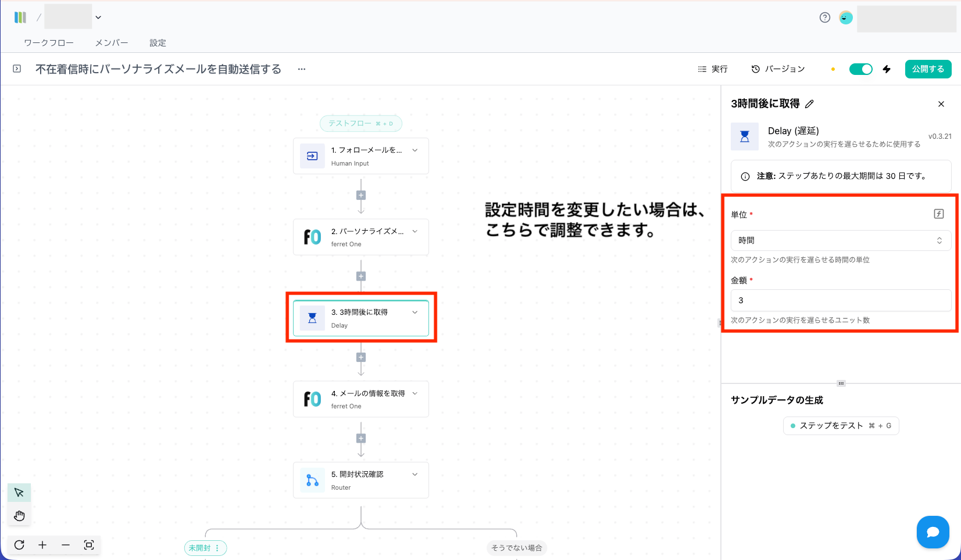961x560 pixels.
Task: Click the zoom in plus icon
Action: [x=42, y=545]
